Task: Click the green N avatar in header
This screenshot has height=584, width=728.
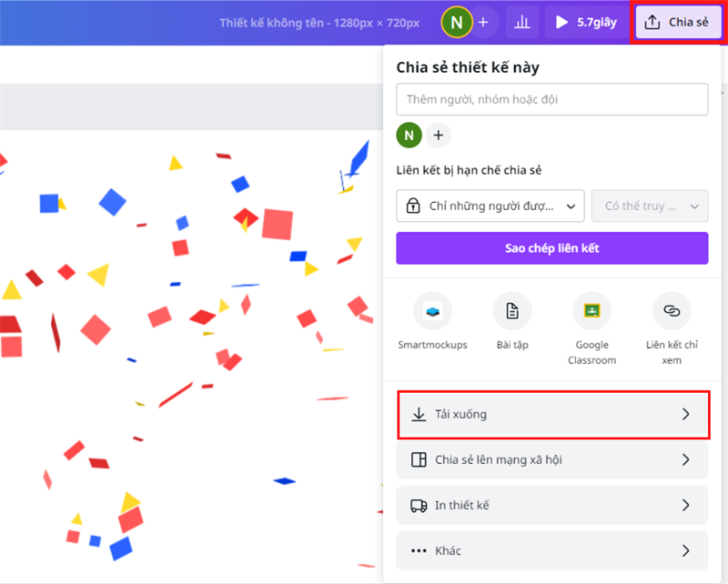Action: (x=456, y=22)
